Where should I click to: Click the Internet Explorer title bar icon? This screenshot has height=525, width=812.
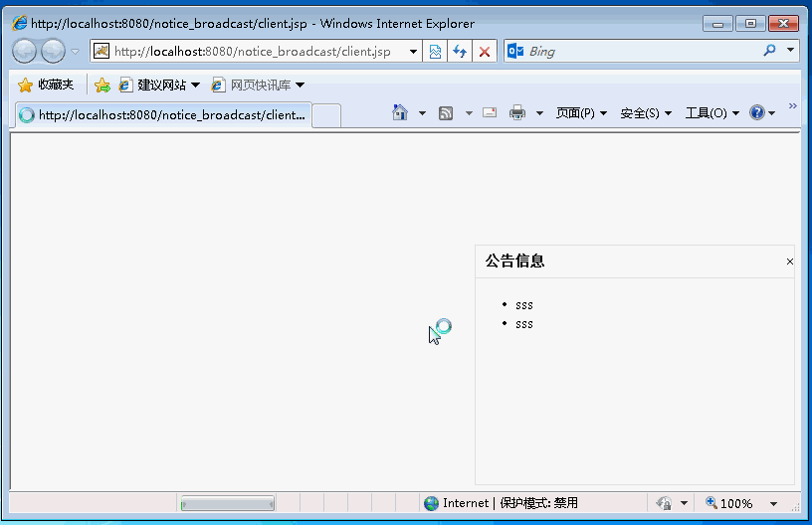tap(20, 23)
